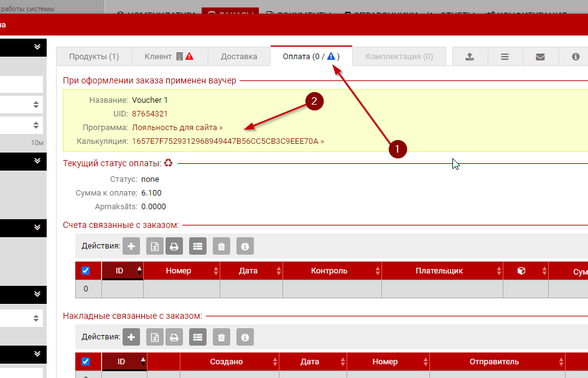Screen dimensions: 588x378
Task: Print invoices using printer icon in Счета actions
Action: [x=174, y=247]
